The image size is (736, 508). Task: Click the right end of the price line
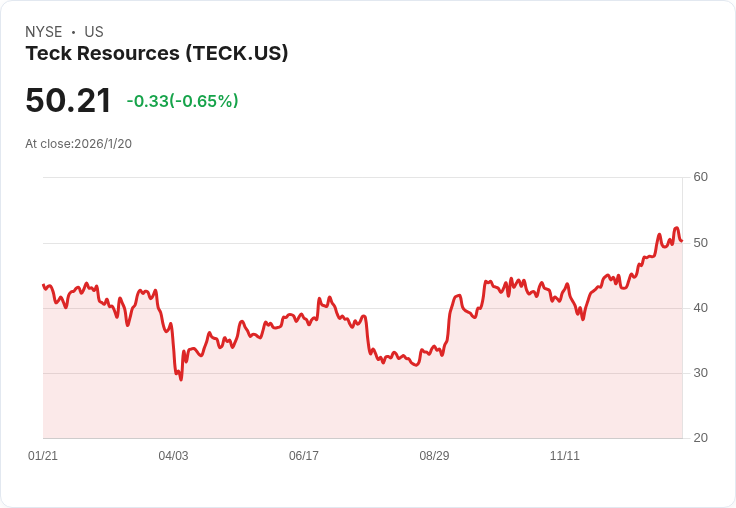point(682,240)
